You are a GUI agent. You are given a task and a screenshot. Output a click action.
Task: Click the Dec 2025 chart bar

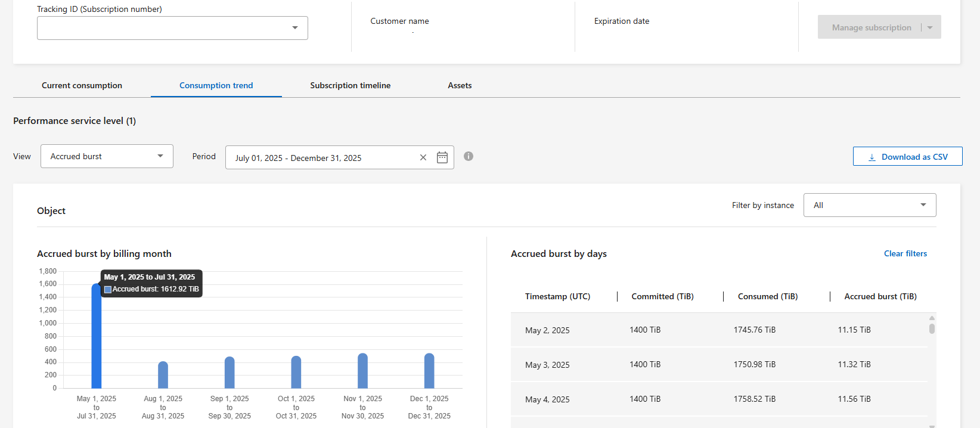coord(429,371)
